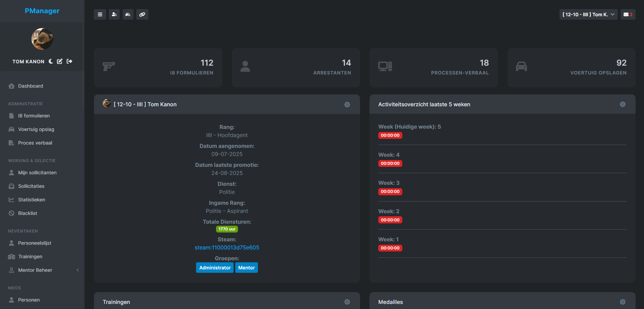The width and height of the screenshot is (644, 309).
Task: Click the green 1770 uur badge
Action: (x=227, y=229)
